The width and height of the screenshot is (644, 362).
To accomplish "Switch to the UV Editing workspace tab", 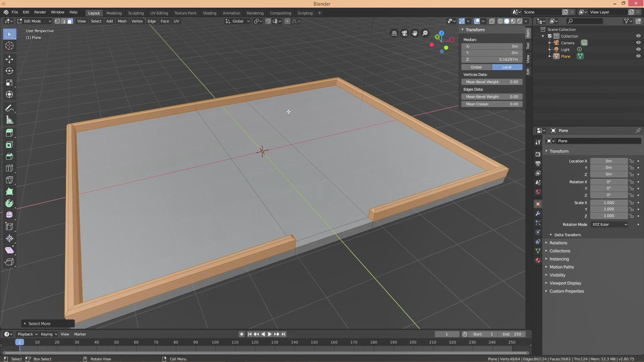I will tap(159, 13).
